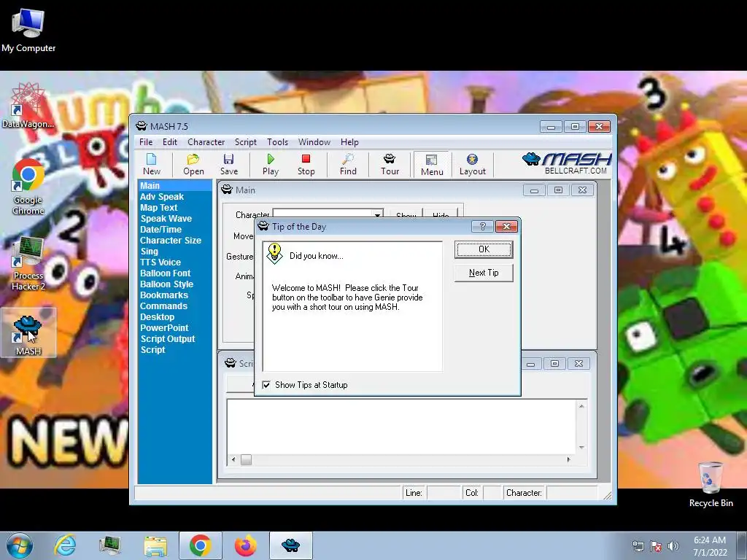Select Speak Wave in the sidebar
Image resolution: width=747 pixels, height=560 pixels.
[166, 219]
